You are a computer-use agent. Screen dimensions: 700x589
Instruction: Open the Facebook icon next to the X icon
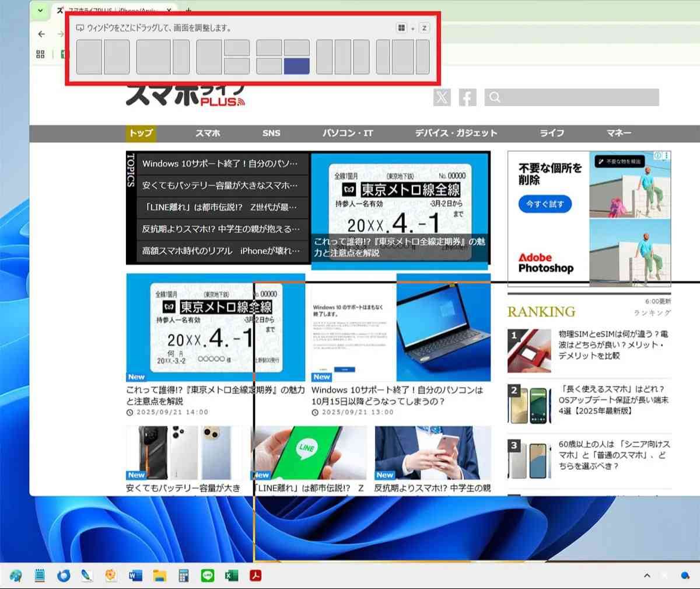pos(467,97)
